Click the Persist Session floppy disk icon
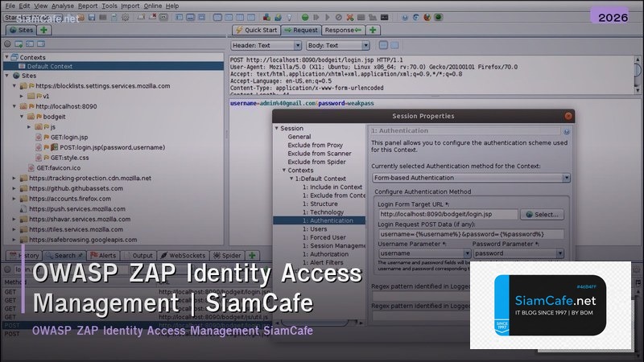 point(92,17)
